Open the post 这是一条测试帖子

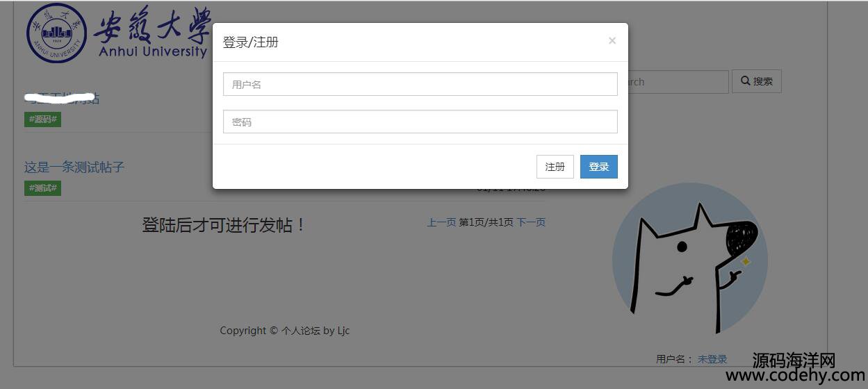74,167
